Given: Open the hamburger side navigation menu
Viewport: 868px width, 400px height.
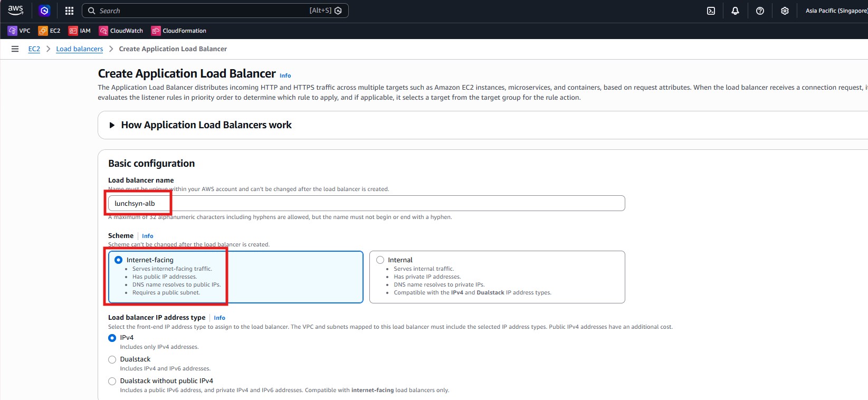Looking at the screenshot, I should tap(15, 49).
